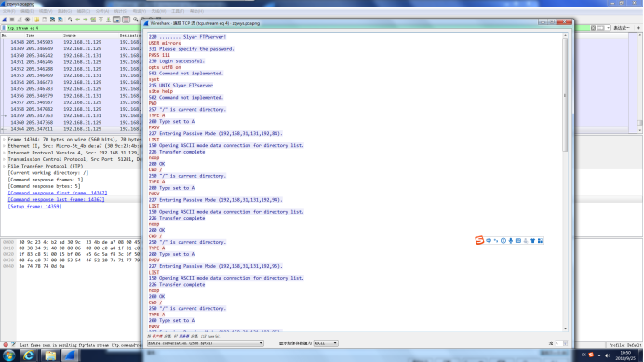Viewport: 644px width, 362px height.
Task: Click the open capture file folder icon
Action: click(x=37, y=20)
